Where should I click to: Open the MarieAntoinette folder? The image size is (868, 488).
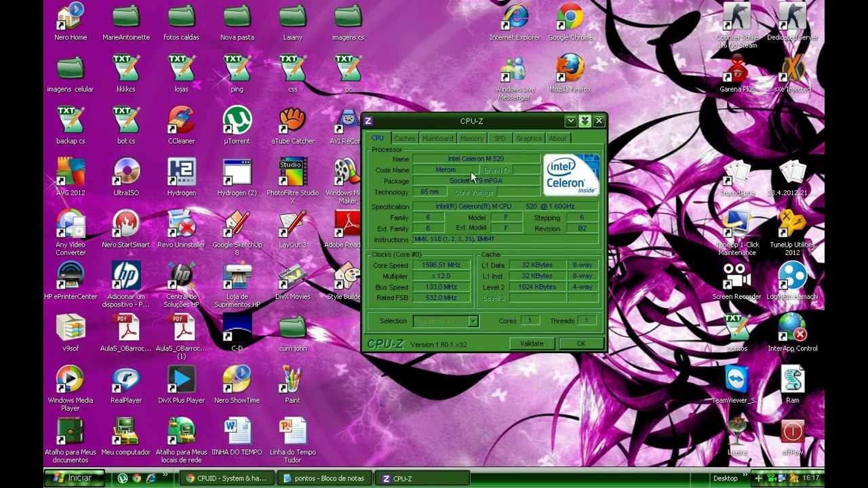[126, 22]
